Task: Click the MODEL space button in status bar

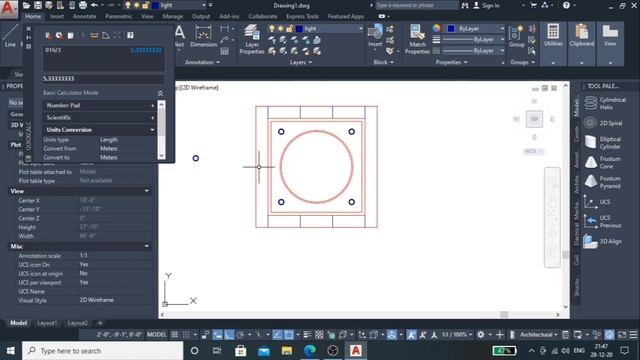Action: point(157,335)
